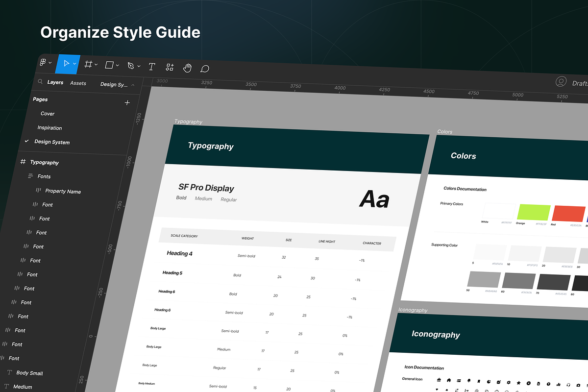The height and width of the screenshot is (392, 588).
Task: Select the Frame tool
Action: pyautogui.click(x=89, y=64)
